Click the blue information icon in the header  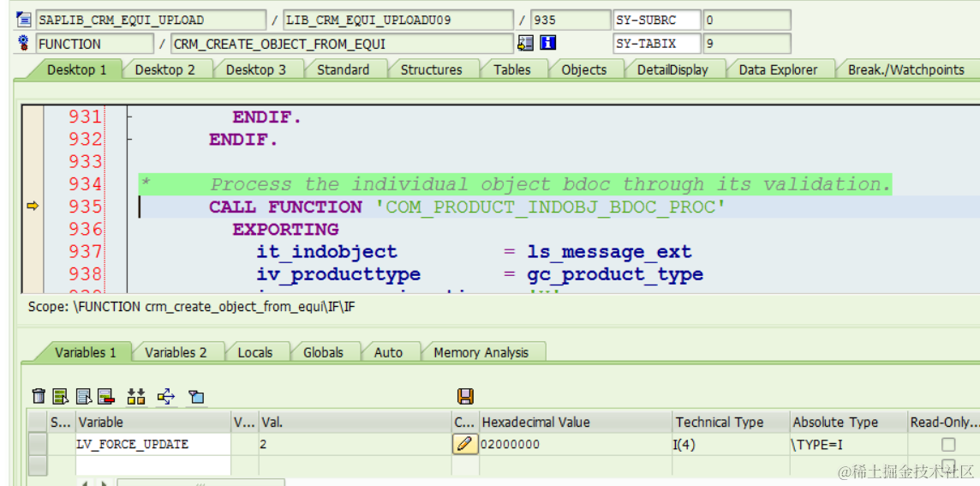click(548, 43)
